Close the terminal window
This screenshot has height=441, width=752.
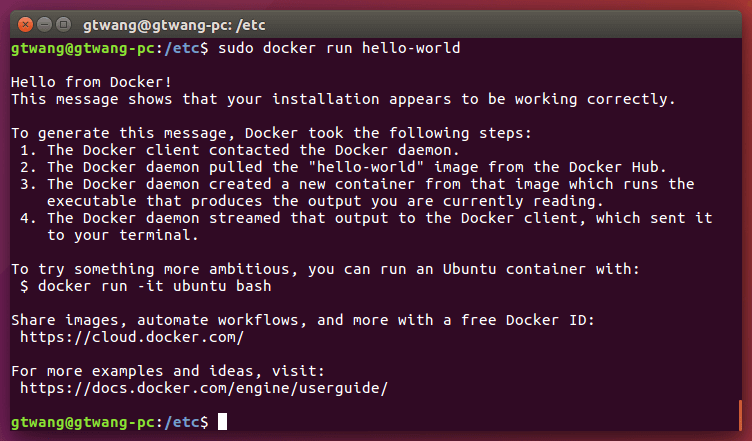25,24
